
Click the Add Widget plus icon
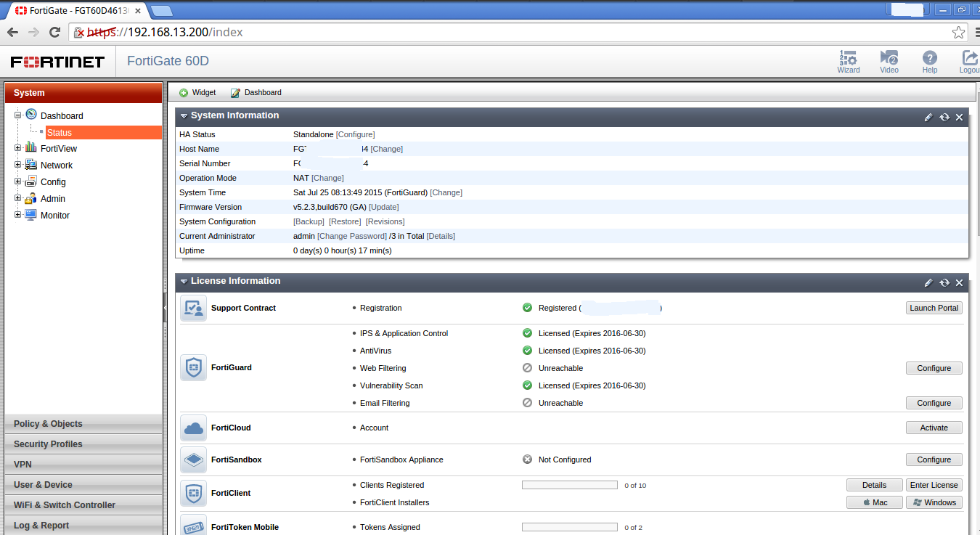pyautogui.click(x=184, y=93)
